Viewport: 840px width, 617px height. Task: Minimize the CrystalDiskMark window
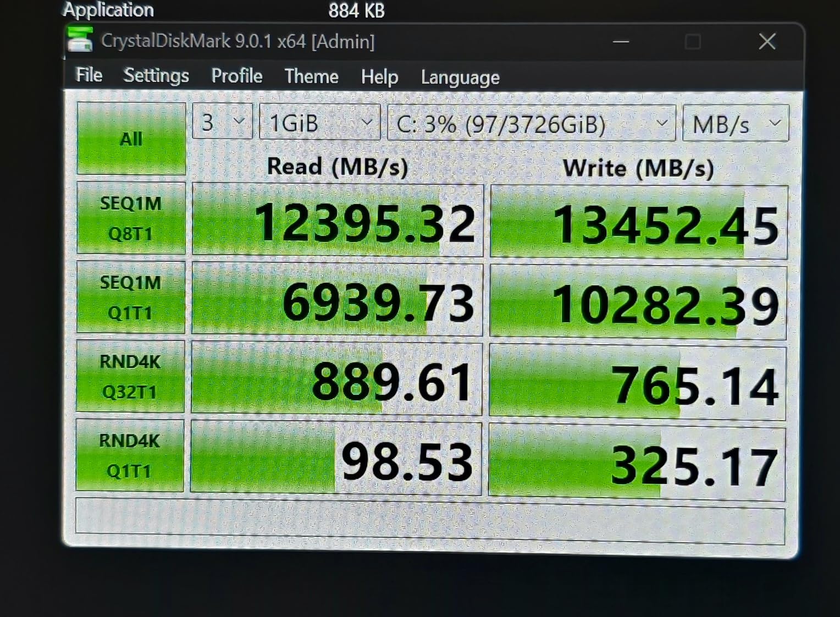[621, 41]
